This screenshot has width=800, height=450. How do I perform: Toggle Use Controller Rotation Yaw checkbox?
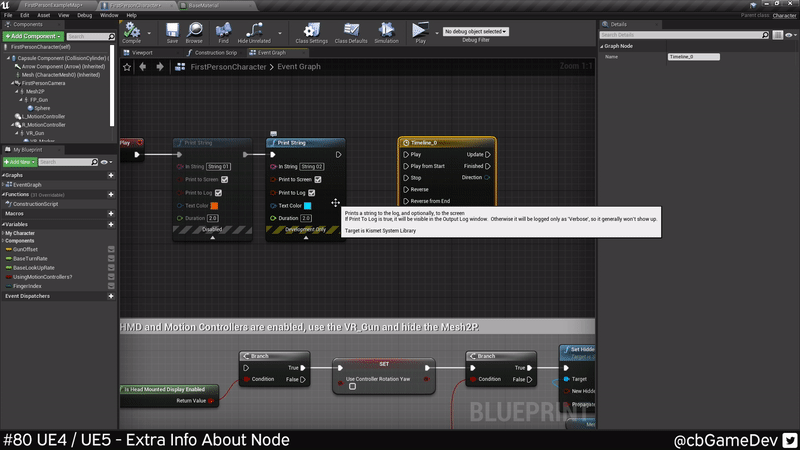pyautogui.click(x=352, y=386)
